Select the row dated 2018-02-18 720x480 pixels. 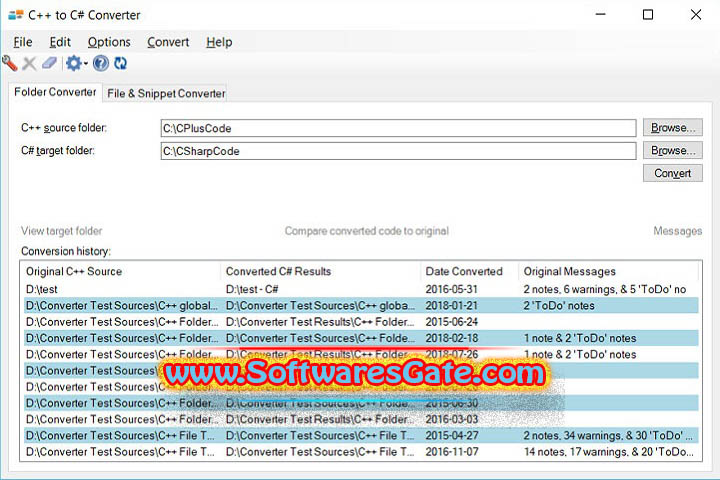pos(361,338)
